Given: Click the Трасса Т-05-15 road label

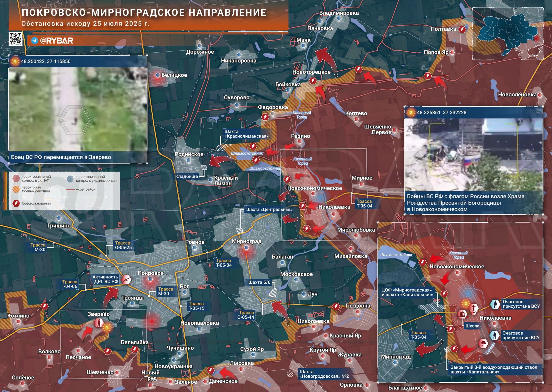Looking at the screenshot, I should 197,306.
